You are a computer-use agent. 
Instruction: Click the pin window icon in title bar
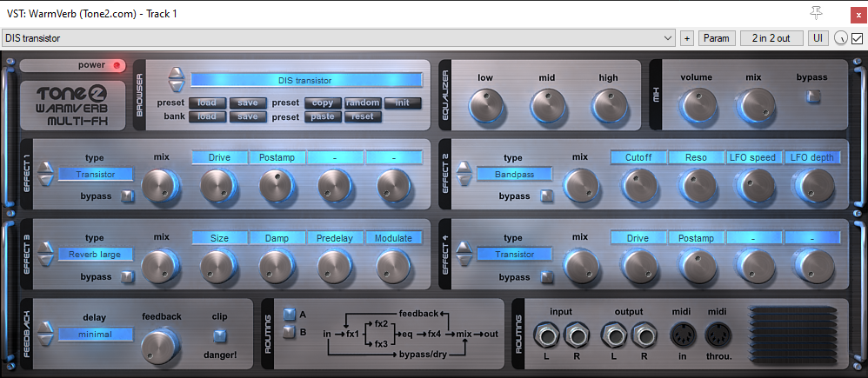point(816,12)
